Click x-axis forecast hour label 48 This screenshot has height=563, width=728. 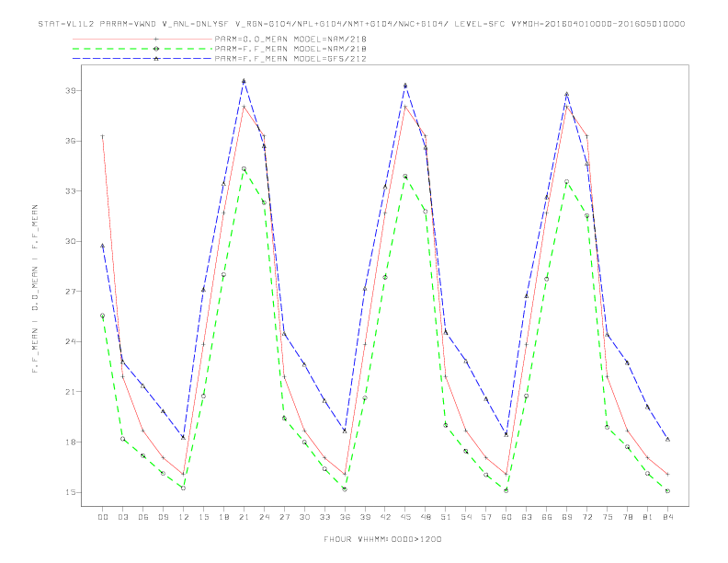point(426,517)
